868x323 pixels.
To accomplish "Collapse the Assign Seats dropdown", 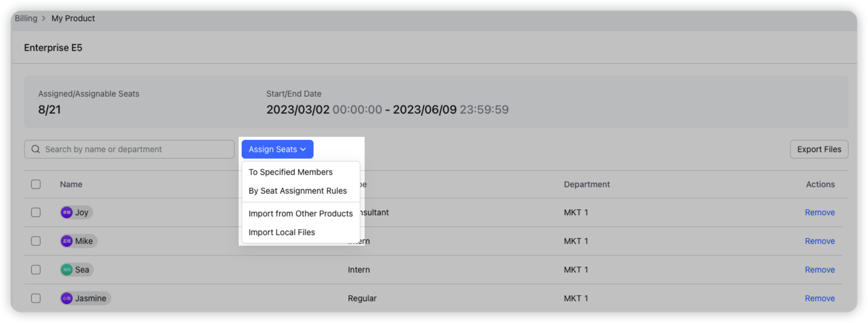I will click(x=277, y=149).
